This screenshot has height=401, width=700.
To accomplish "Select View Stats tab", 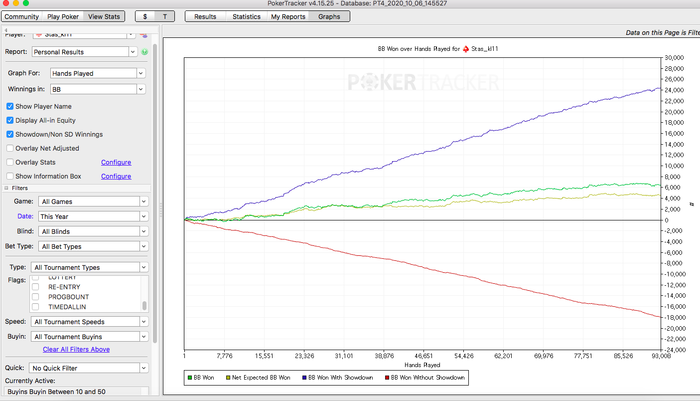I will [x=104, y=17].
